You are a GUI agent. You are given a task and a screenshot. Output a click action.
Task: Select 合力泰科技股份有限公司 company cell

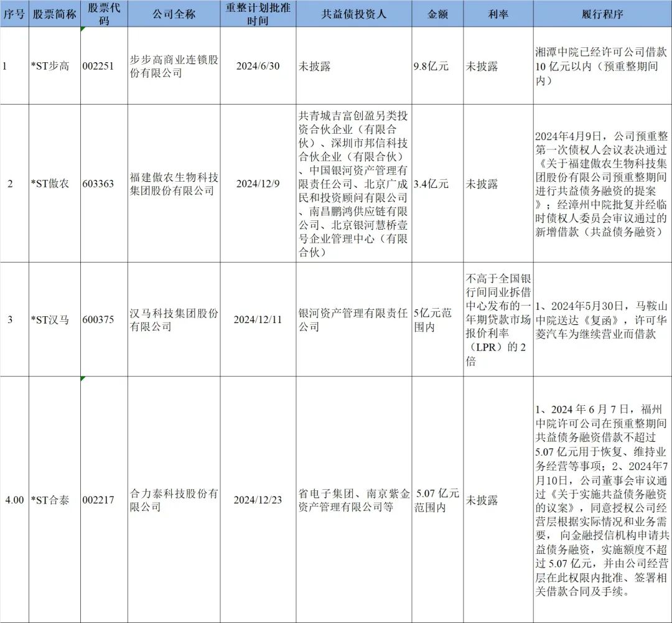pos(174,500)
